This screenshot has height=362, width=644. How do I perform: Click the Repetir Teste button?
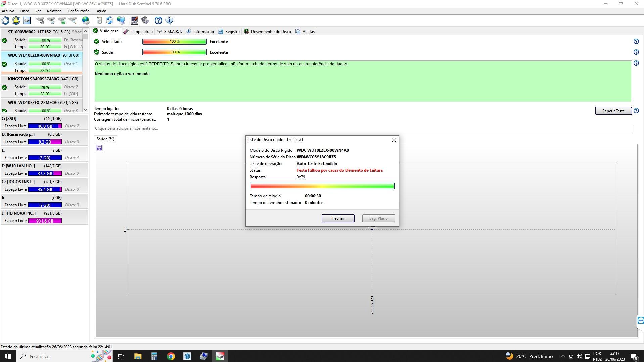(x=613, y=111)
